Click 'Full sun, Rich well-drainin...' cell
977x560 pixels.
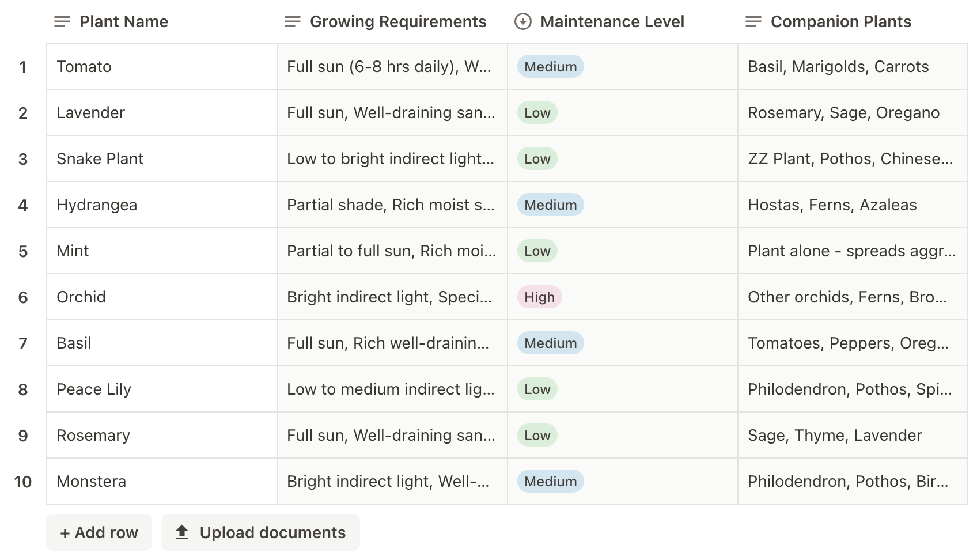(392, 343)
